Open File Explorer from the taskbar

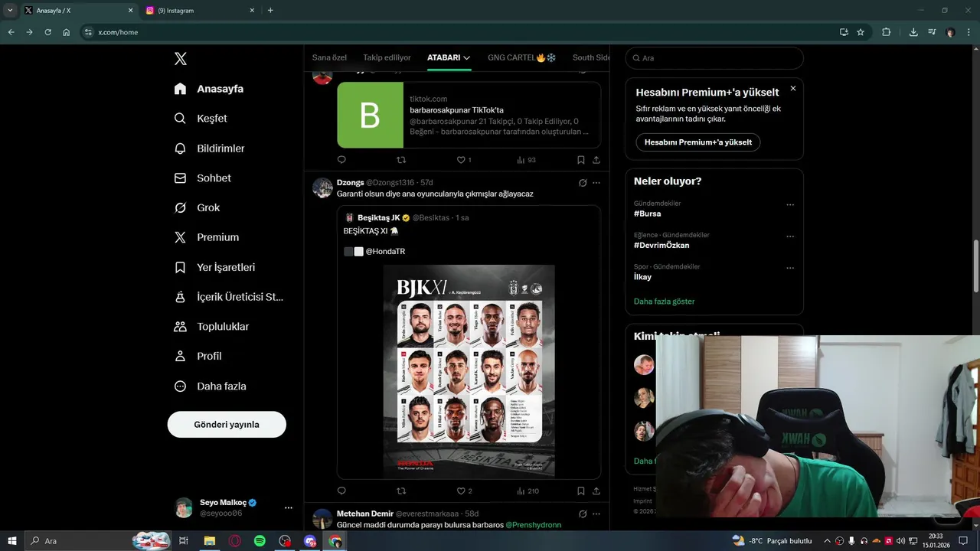pyautogui.click(x=210, y=541)
